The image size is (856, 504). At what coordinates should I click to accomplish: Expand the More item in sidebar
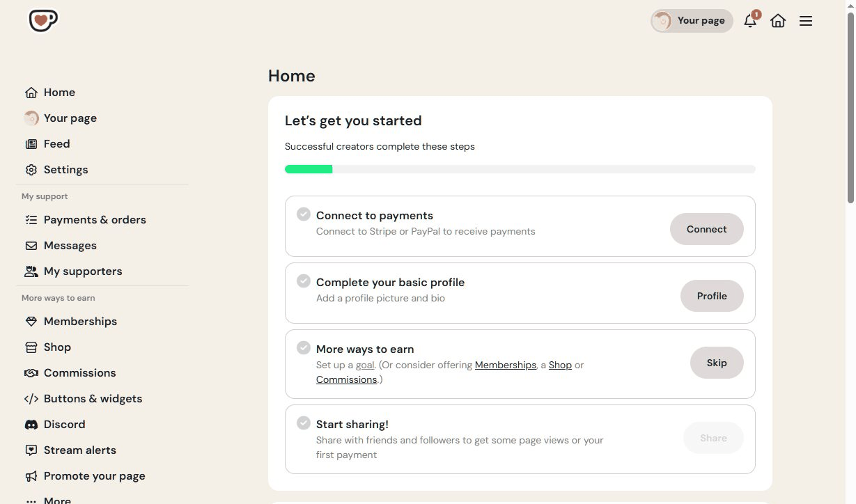pyautogui.click(x=47, y=500)
